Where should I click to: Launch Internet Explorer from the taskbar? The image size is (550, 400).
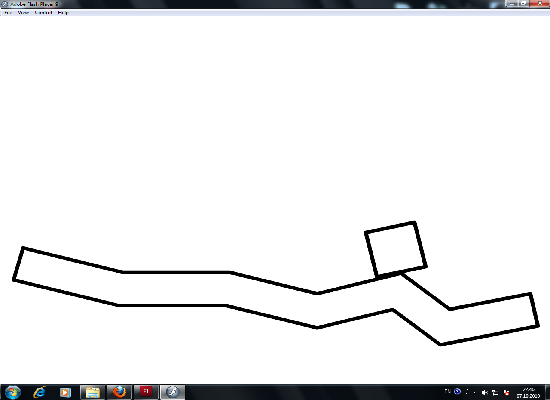pos(39,392)
